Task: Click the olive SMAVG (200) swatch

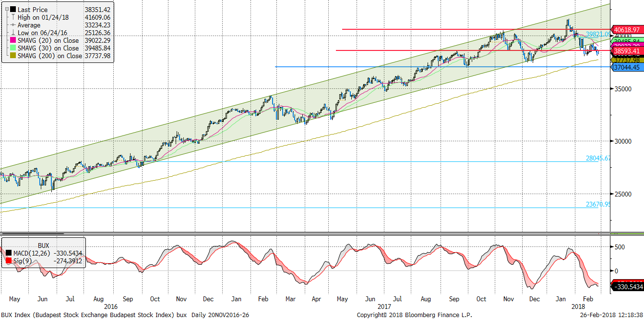Action: coord(12,56)
